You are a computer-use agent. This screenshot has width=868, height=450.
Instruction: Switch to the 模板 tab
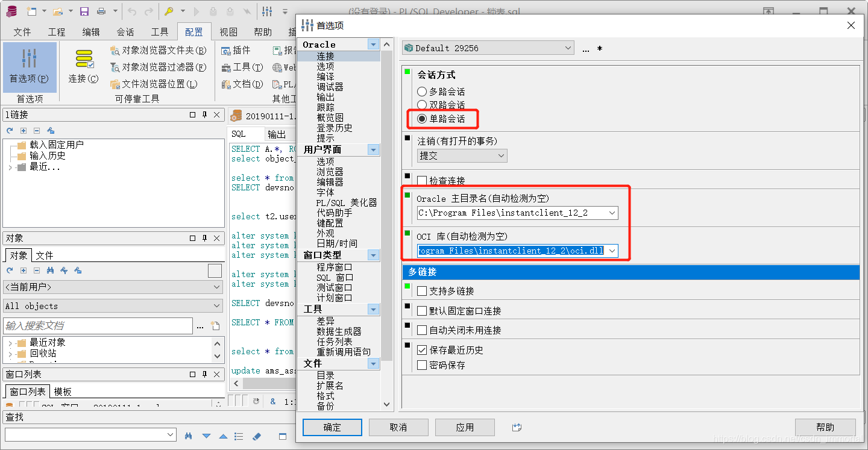point(63,392)
